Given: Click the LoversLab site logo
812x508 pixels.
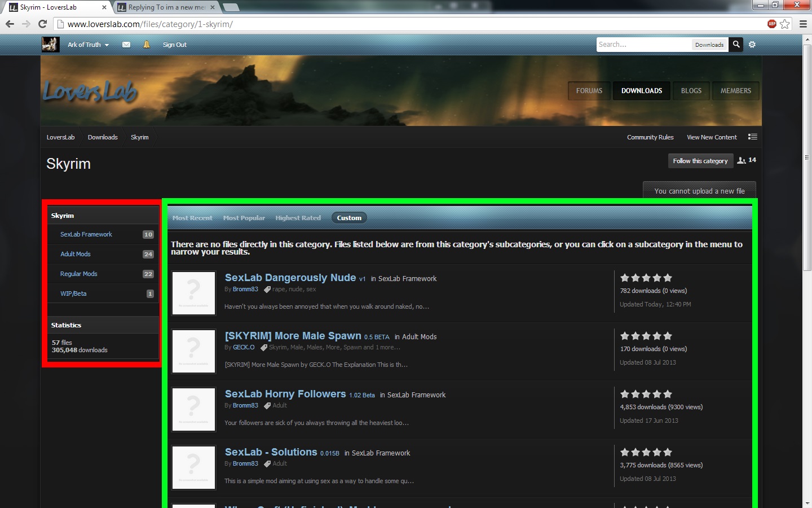Looking at the screenshot, I should tap(90, 91).
